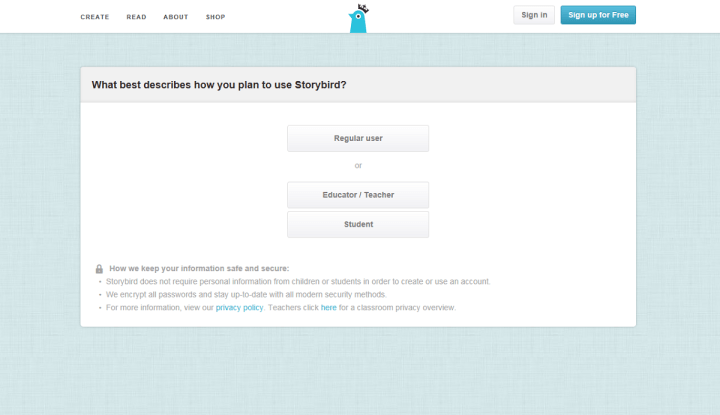Open the privacy policy link
The image size is (720, 415).
239,308
